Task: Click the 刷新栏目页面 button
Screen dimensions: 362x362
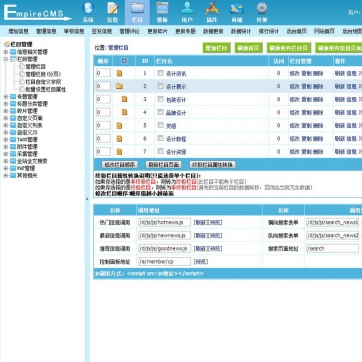Action: tap(163, 165)
